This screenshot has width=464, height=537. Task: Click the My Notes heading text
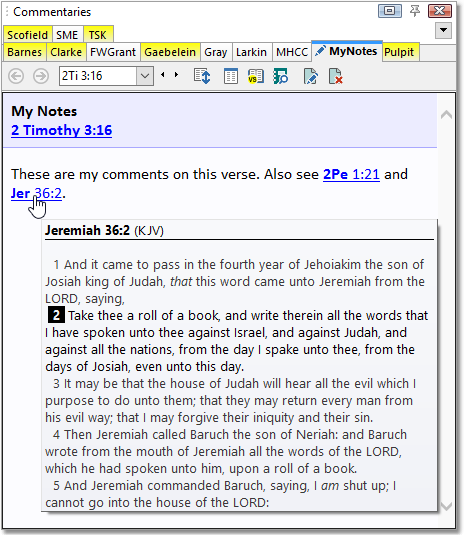pyautogui.click(x=44, y=111)
